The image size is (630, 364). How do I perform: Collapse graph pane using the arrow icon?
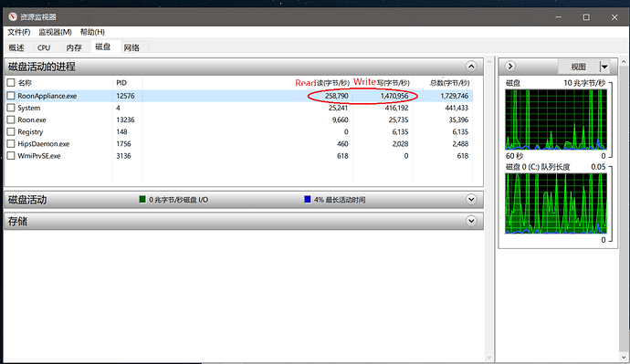510,67
